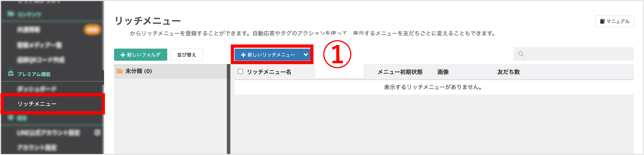The width and height of the screenshot is (644, 155).
Task: Click the 友だち数 column header
Action: point(509,72)
